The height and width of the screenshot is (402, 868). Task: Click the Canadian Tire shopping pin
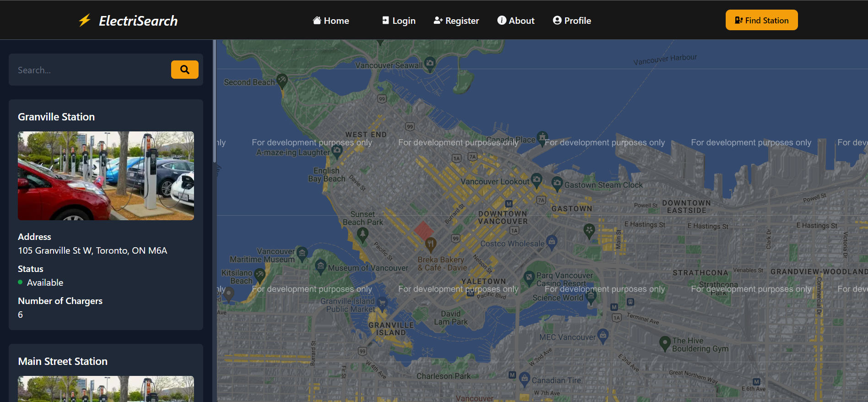click(x=524, y=380)
